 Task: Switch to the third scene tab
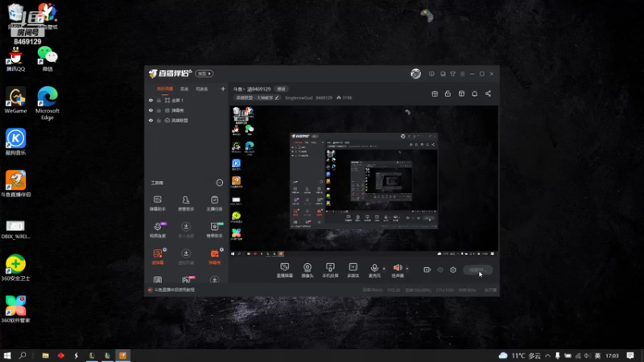click(202, 89)
